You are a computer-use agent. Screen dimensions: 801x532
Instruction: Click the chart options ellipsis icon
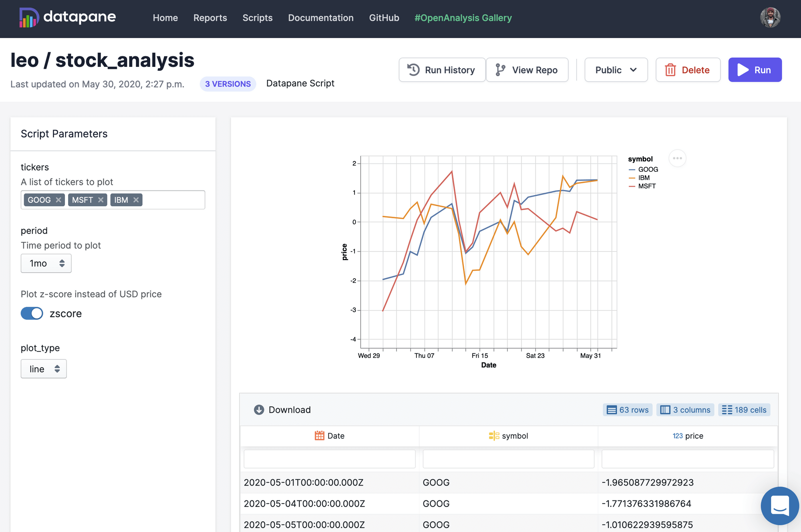[677, 158]
